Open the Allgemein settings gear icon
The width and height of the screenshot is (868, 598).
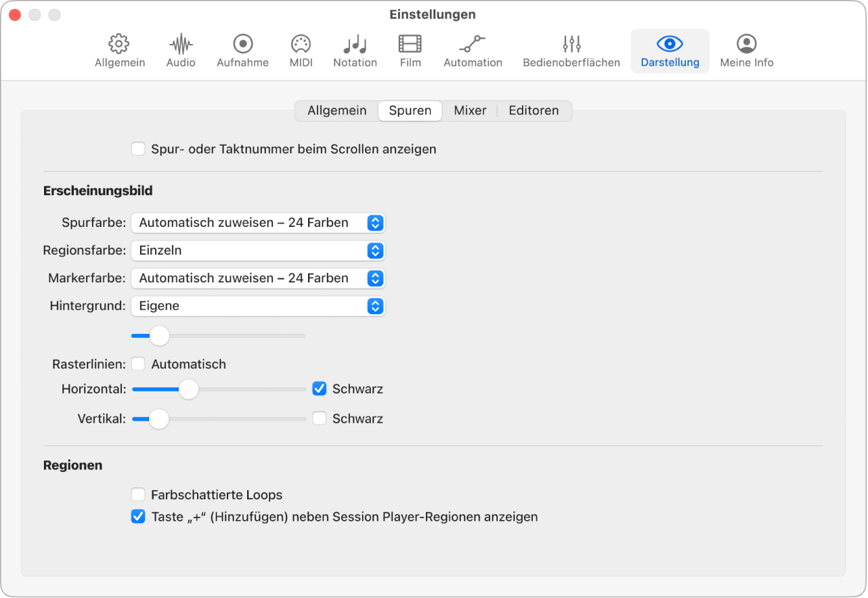pyautogui.click(x=120, y=51)
